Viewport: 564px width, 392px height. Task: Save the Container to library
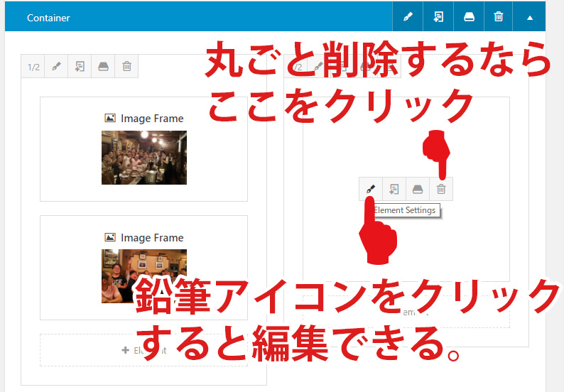coord(469,17)
